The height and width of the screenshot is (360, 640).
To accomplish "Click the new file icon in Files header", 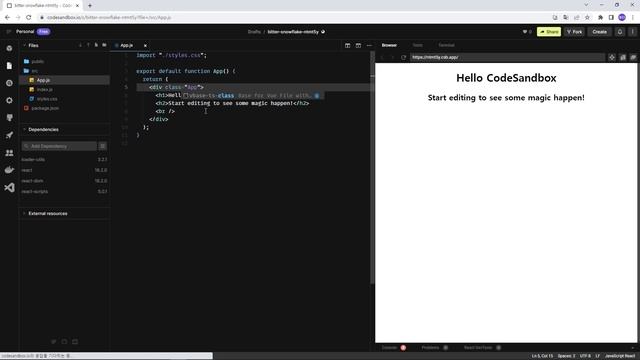I will tap(96, 45).
